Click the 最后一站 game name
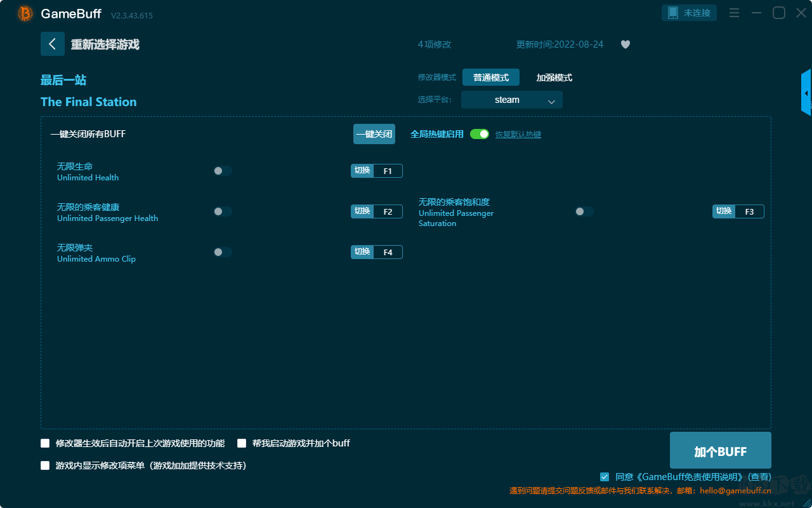 [63, 80]
